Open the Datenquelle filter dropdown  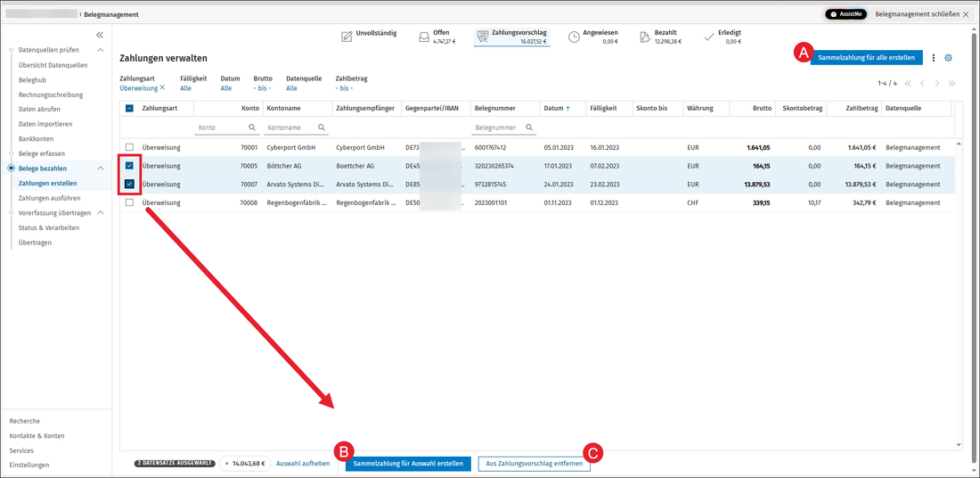[x=292, y=88]
